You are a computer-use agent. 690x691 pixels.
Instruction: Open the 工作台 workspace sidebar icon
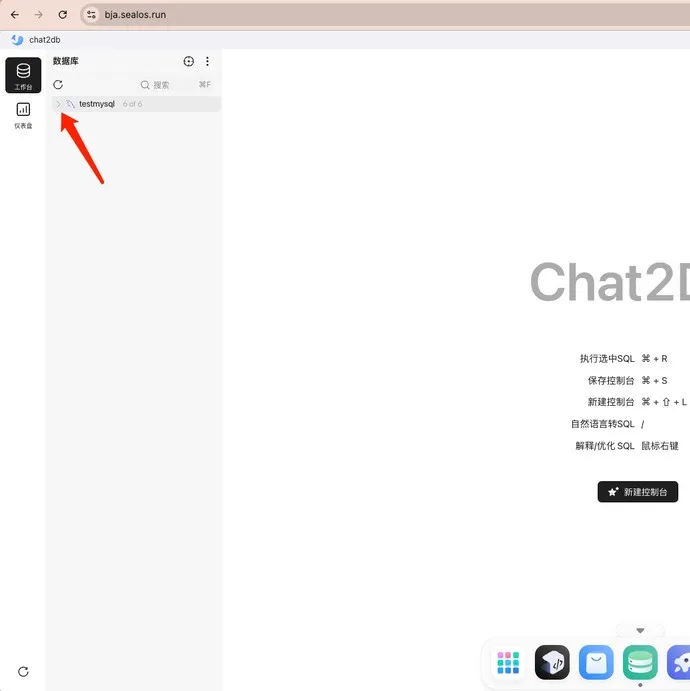click(23, 75)
